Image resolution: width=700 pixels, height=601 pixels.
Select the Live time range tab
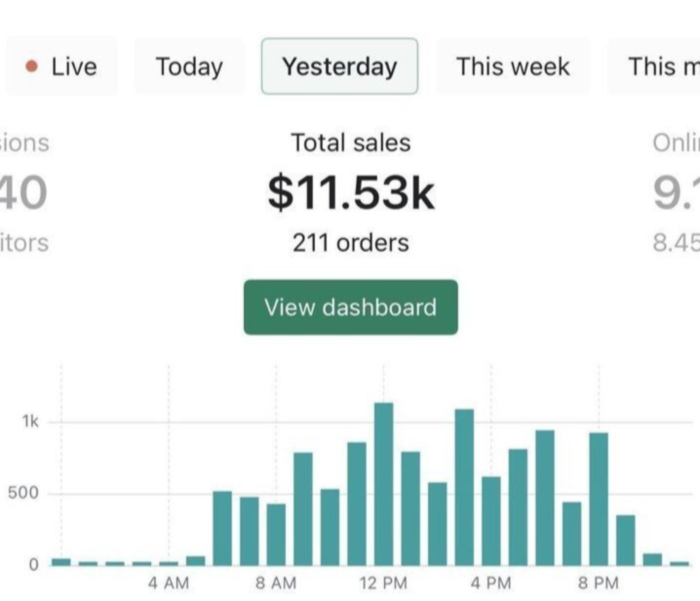point(61,66)
